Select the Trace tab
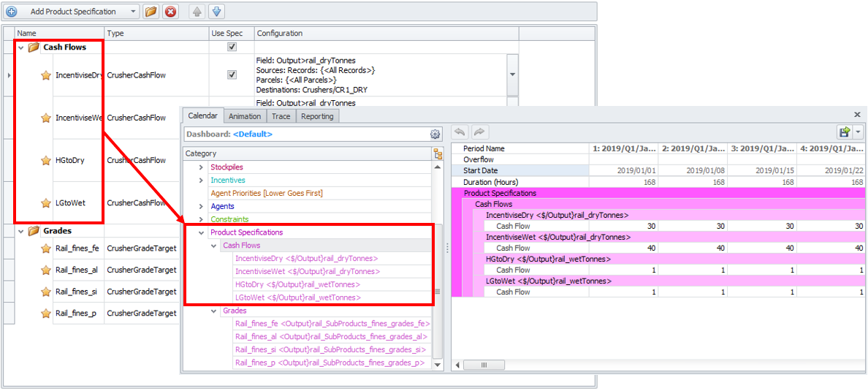The height and width of the screenshot is (391, 868). coord(281,116)
